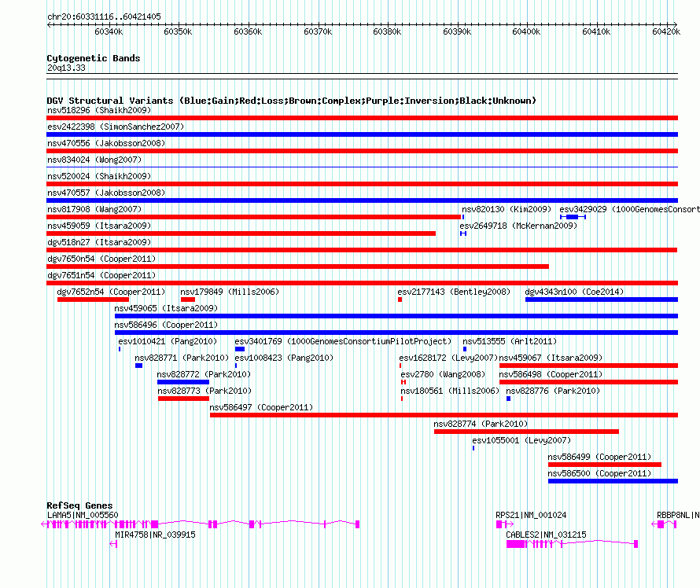Click the 20q13.33 cytogenetic band label
Image resolution: width=700 pixels, height=588 pixels.
[66, 68]
